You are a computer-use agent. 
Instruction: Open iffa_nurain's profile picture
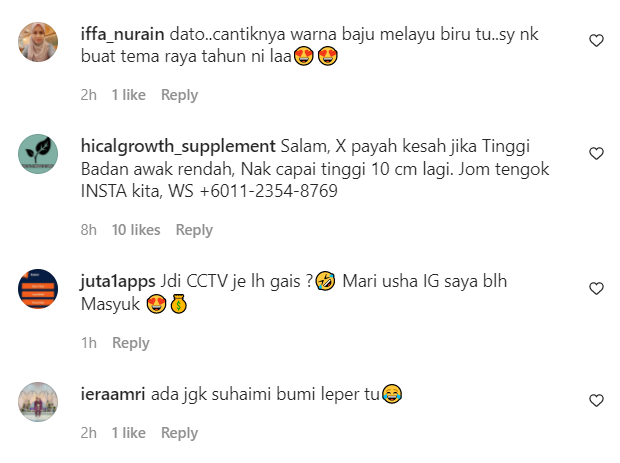38,42
